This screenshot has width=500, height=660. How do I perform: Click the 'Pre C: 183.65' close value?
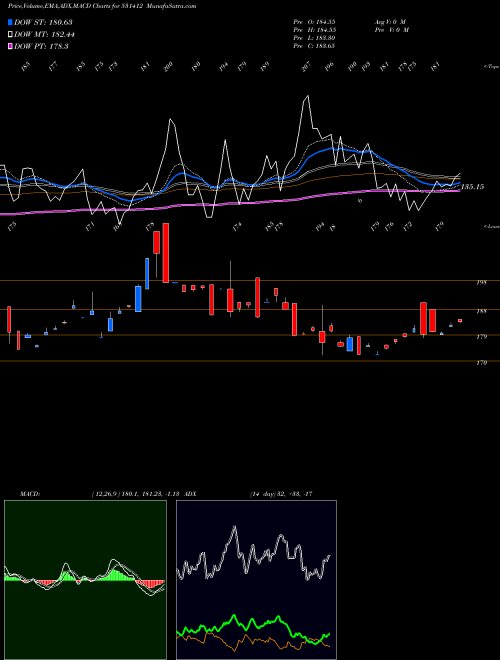click(314, 46)
